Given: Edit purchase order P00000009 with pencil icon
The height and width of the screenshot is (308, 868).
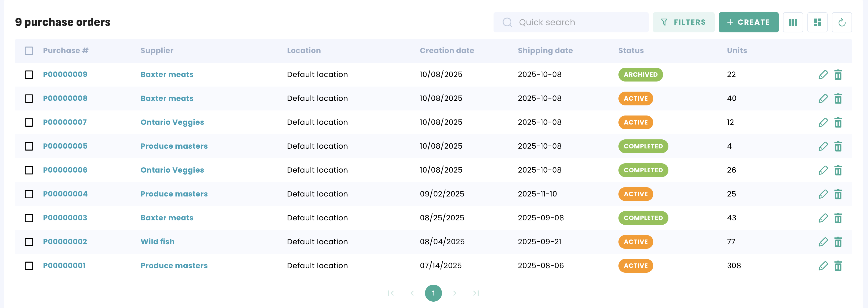Looking at the screenshot, I should click(x=823, y=74).
